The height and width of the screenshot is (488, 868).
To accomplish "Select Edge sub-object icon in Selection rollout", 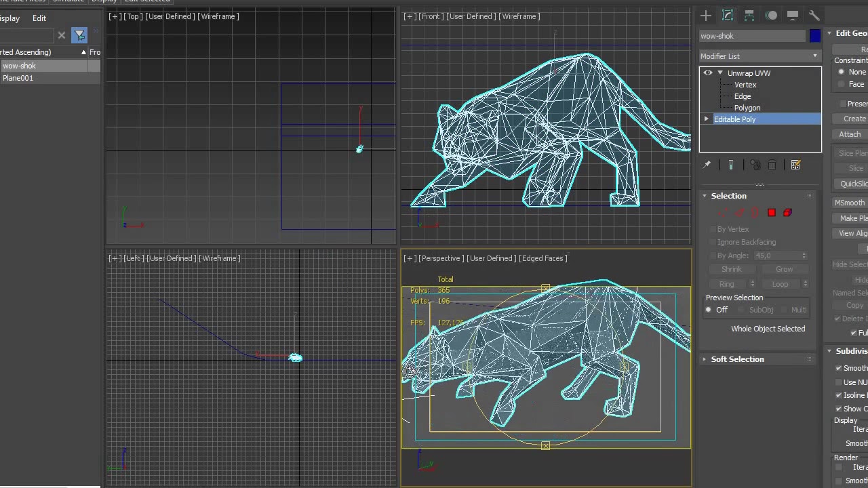I will [x=740, y=213].
